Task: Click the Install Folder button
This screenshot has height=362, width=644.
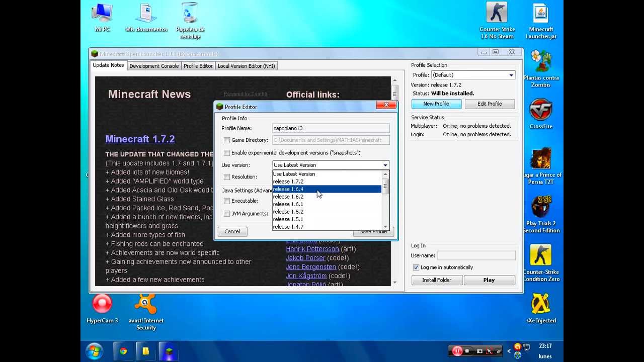Action: [x=437, y=280]
